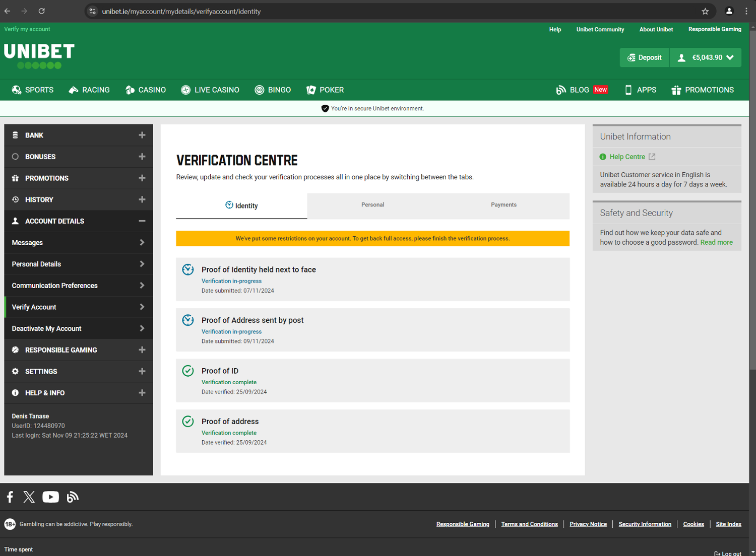Click the 18+ age restriction badge
This screenshot has height=556, width=756.
pyautogui.click(x=10, y=524)
